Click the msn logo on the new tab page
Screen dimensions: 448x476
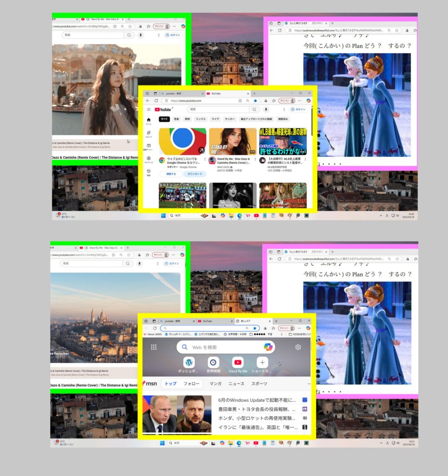coord(150,383)
